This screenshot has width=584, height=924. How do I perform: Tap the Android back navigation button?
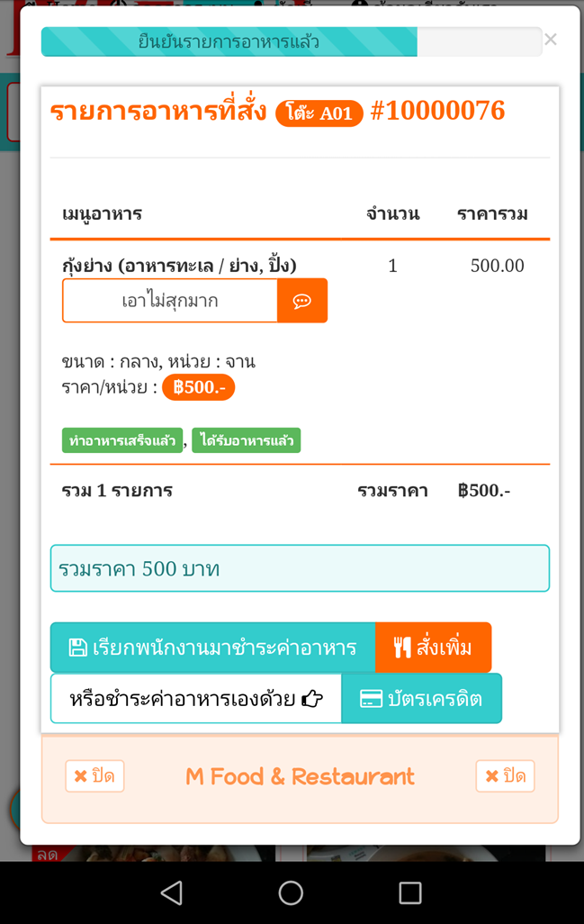(171, 892)
